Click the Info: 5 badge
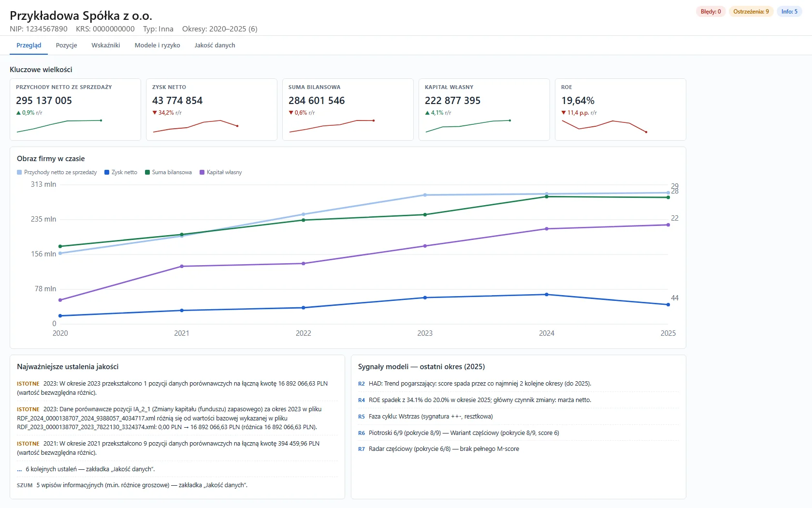812x508 pixels. click(789, 12)
